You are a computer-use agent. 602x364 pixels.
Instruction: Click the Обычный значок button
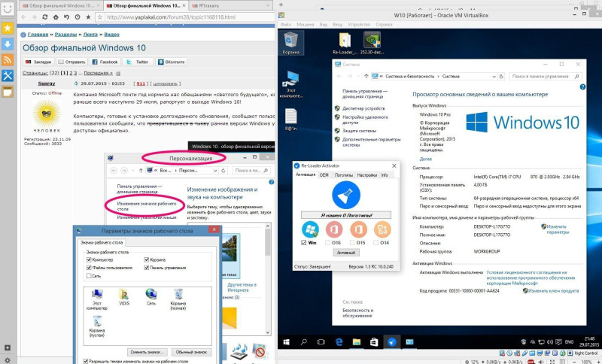(191, 352)
